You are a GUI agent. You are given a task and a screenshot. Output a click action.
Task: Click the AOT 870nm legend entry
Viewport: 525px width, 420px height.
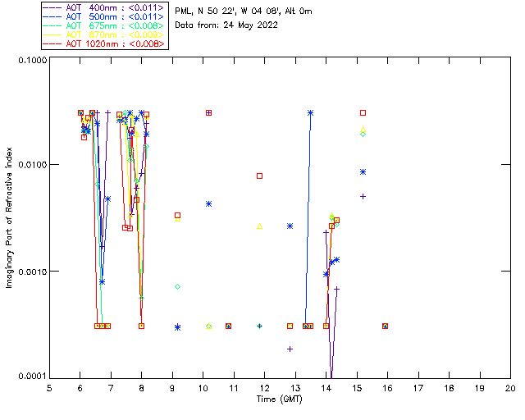point(103,34)
